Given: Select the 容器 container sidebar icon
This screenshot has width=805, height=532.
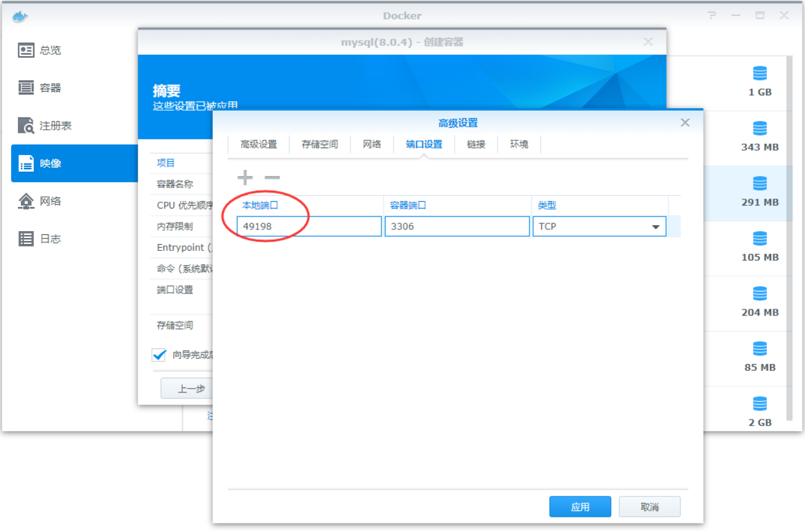Looking at the screenshot, I should 26,88.
